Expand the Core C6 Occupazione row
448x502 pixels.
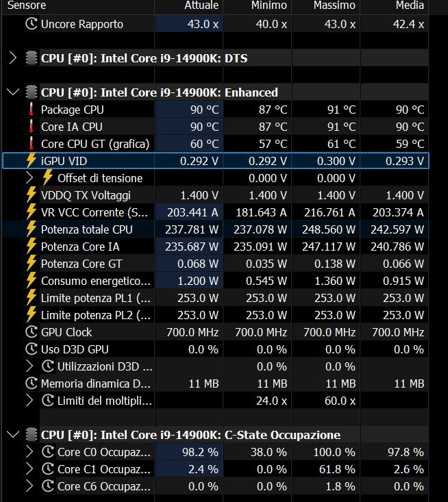pyautogui.click(x=29, y=486)
